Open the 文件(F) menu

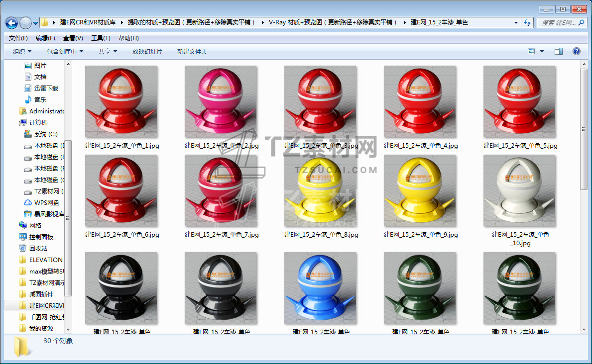[x=18, y=38]
